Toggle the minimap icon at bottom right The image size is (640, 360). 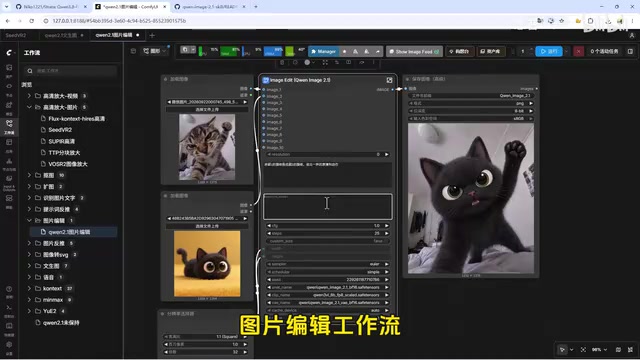coord(618,350)
